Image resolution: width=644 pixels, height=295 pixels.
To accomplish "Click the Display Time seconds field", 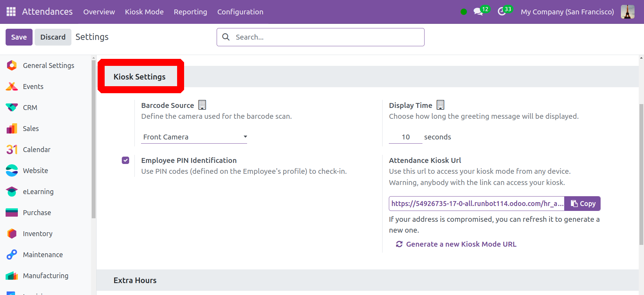I will (405, 137).
